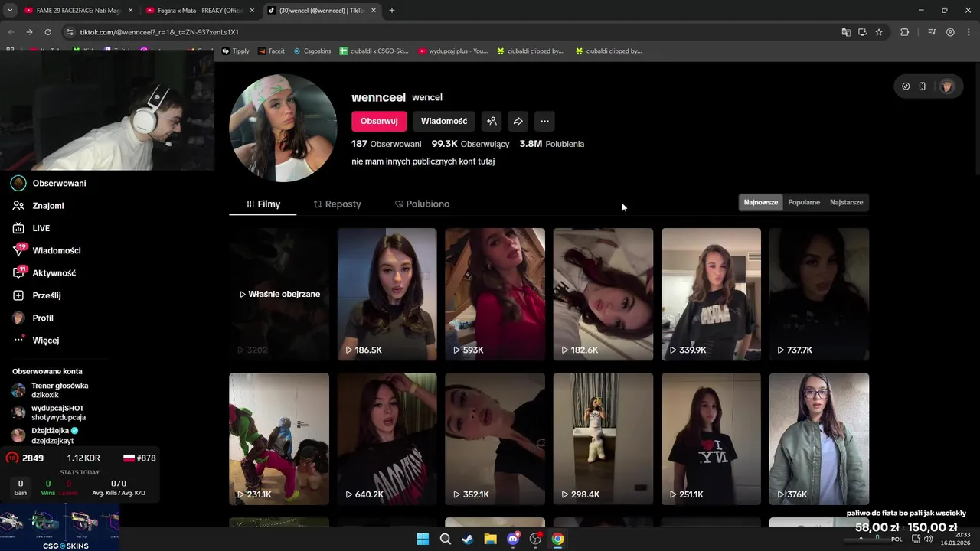980x551 pixels.
Task: Open followed account shotywydupcaja
Action: point(48,412)
